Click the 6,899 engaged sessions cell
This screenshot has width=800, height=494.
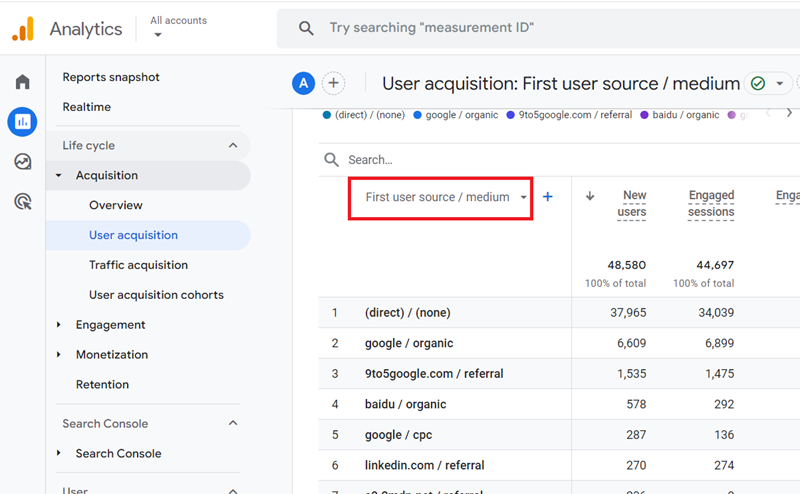[x=719, y=343]
